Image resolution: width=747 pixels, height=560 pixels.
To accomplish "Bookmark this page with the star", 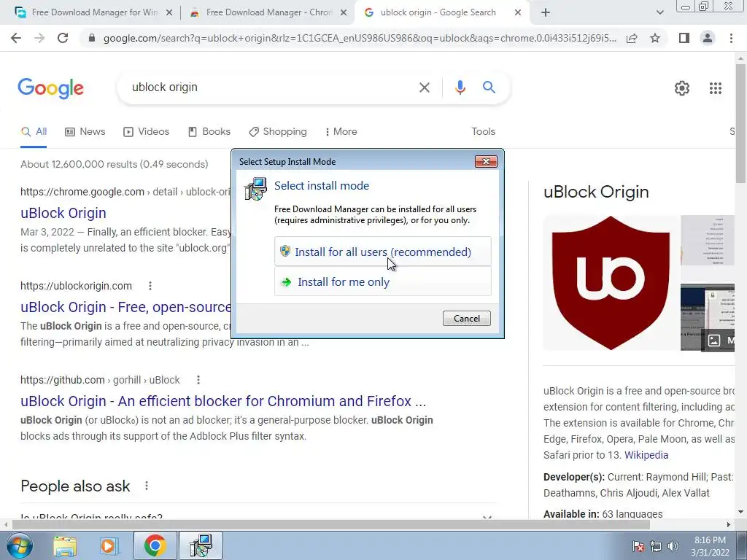I will [655, 38].
